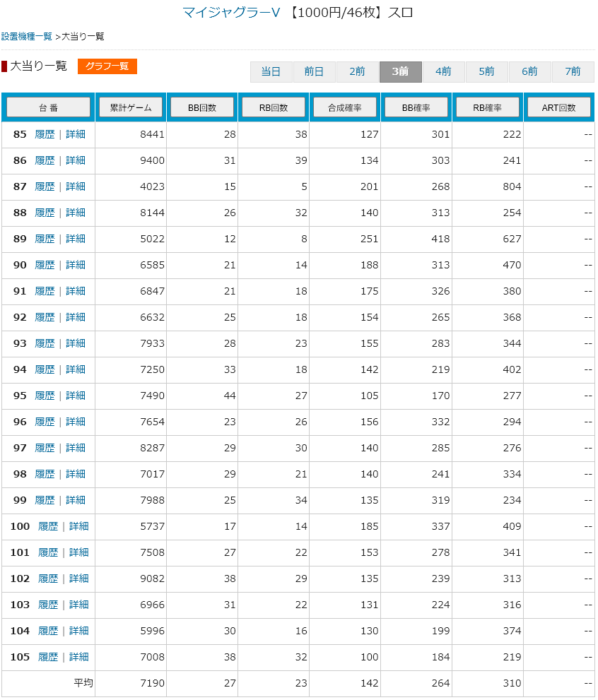
Task: Click 累計ゲーム value 8441 for machine 85
Action: [152, 134]
